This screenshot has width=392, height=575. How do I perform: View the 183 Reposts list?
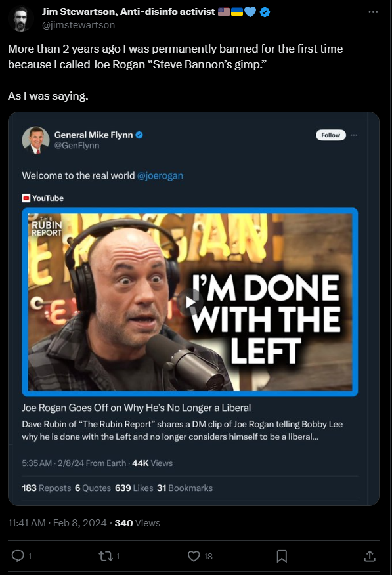tap(46, 488)
